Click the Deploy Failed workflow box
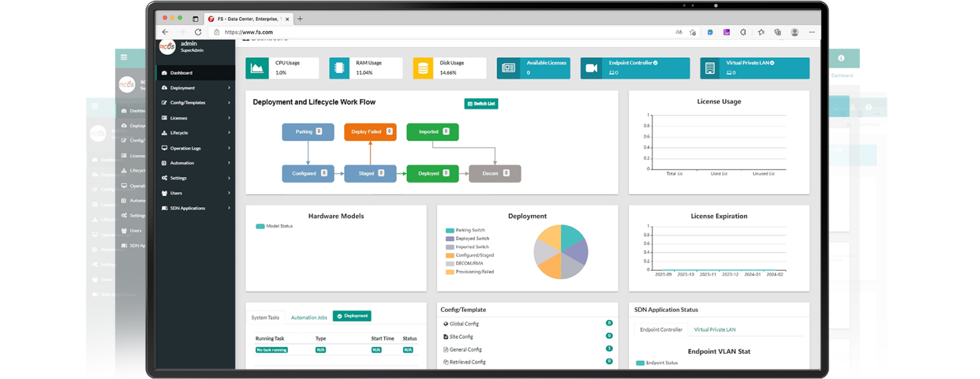Image resolution: width=980 pixels, height=379 pixels. pyautogui.click(x=370, y=132)
